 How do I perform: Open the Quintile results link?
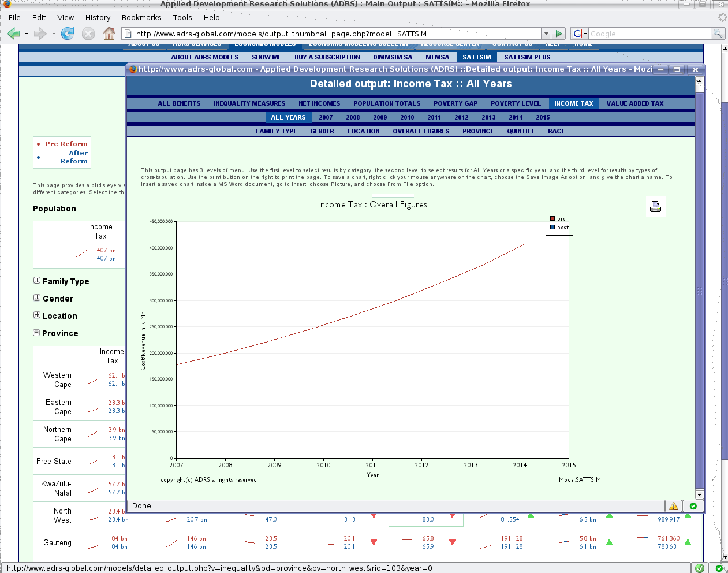(x=521, y=131)
